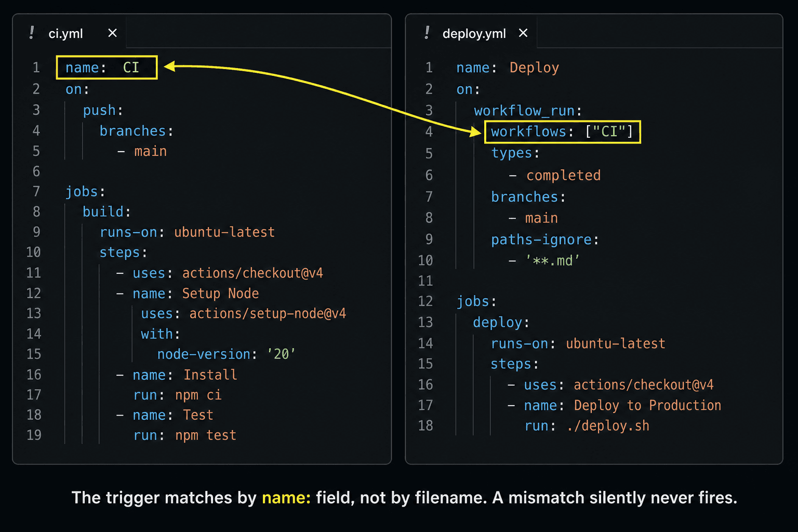The height and width of the screenshot is (532, 798).
Task: Click 'workflows: ["CI"]' in deploy.yml
Action: [562, 131]
